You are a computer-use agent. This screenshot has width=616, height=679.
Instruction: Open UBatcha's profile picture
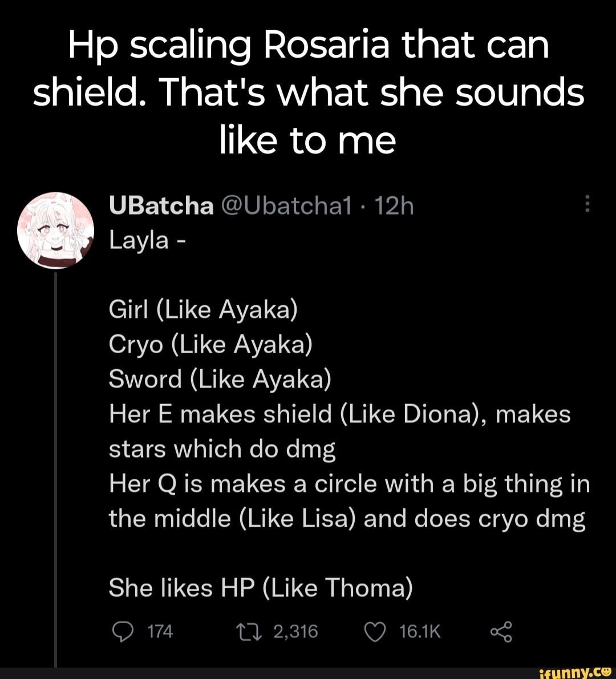point(55,230)
